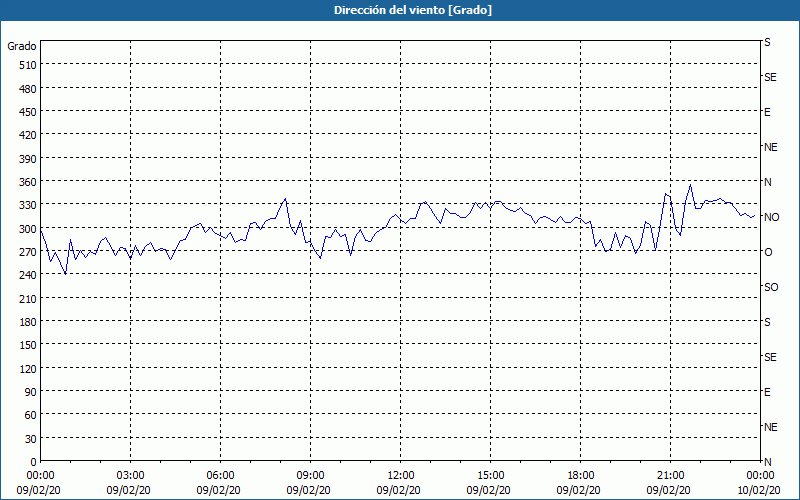The width and height of the screenshot is (800, 500).
Task: Click the 150 degree axis label
Action: point(27,345)
